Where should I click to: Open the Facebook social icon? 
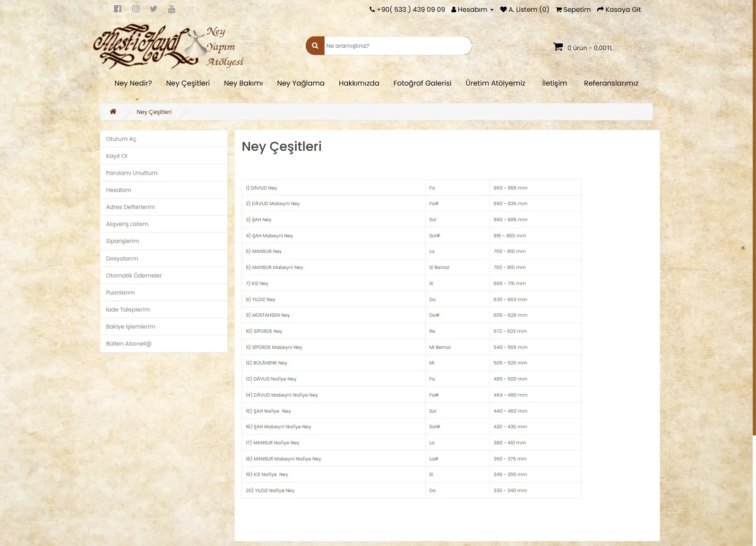[x=118, y=9]
